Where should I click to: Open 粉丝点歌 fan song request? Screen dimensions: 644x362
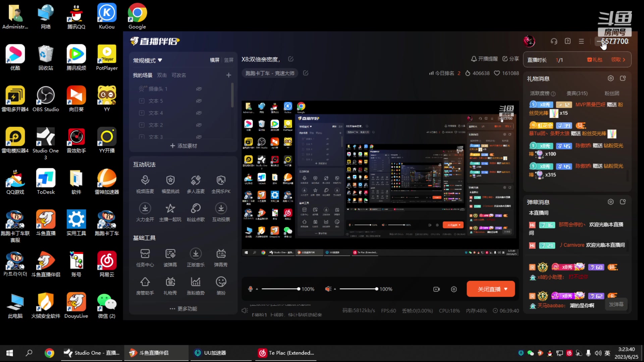pos(196,212)
